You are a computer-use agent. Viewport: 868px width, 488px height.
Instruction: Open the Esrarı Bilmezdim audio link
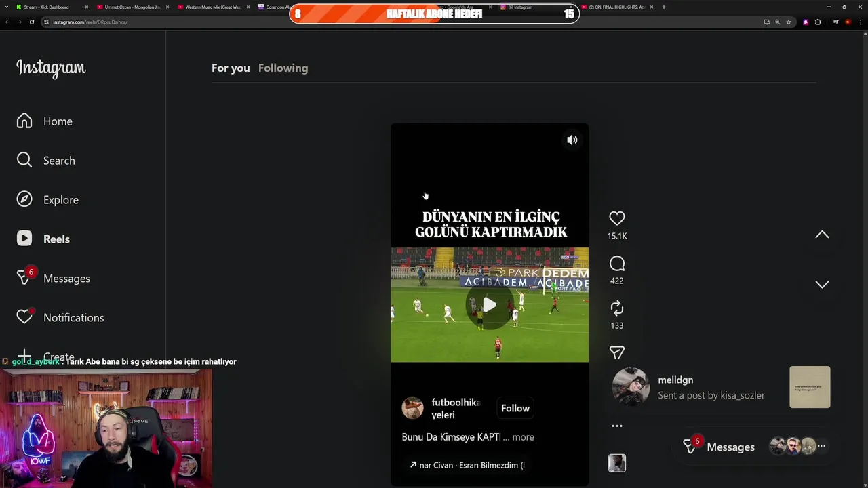pyautogui.click(x=467, y=465)
